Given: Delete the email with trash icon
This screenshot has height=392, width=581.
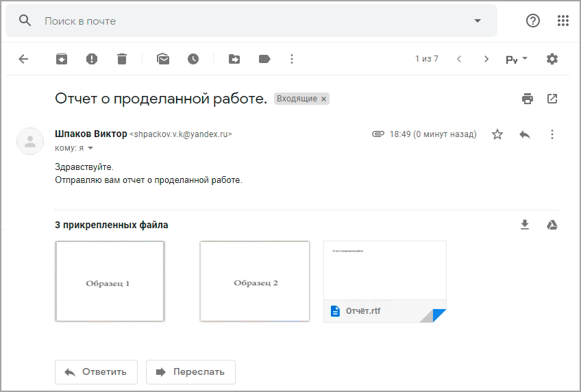Looking at the screenshot, I should click(x=122, y=59).
